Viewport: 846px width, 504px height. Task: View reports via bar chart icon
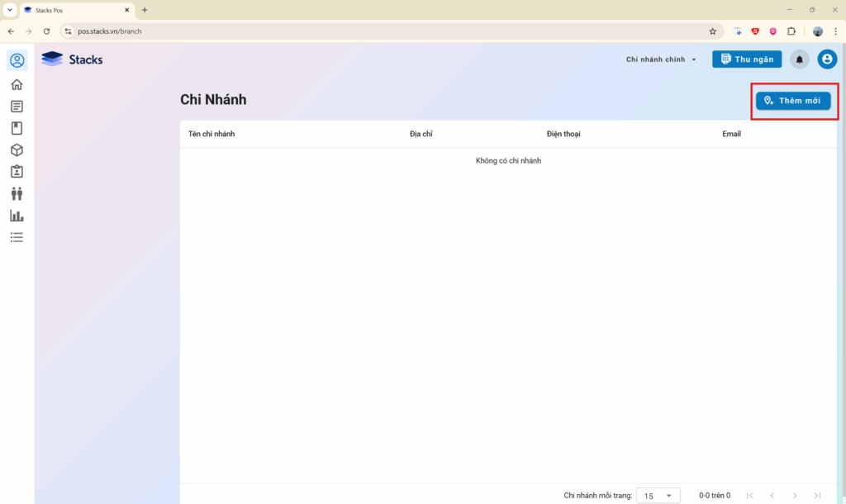pos(17,216)
